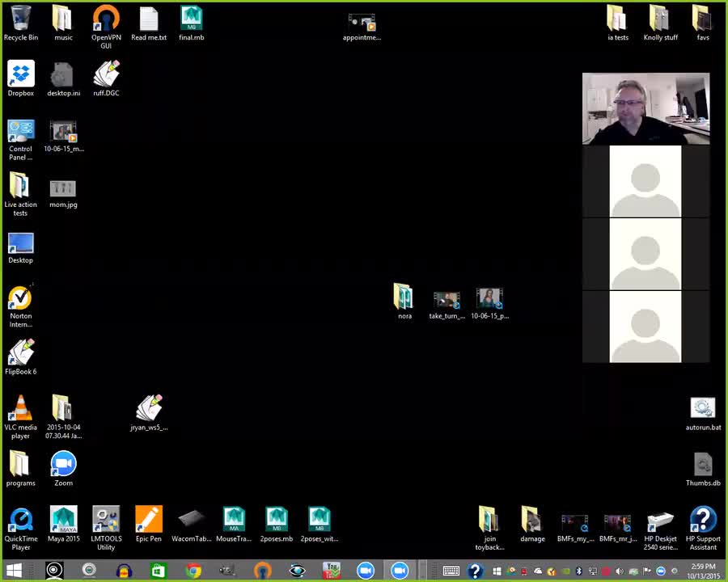
Task: Open the headphones music app in taskbar
Action: point(124,571)
